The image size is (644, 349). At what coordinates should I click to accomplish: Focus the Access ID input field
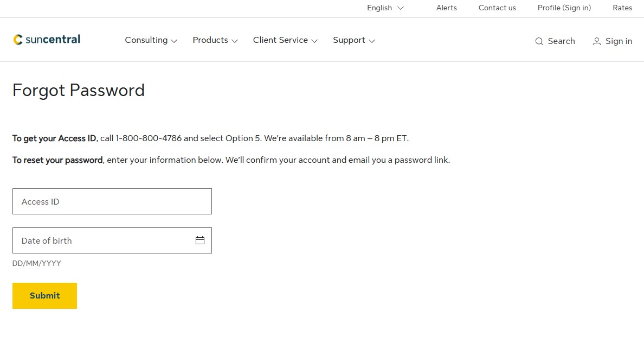pyautogui.click(x=112, y=201)
